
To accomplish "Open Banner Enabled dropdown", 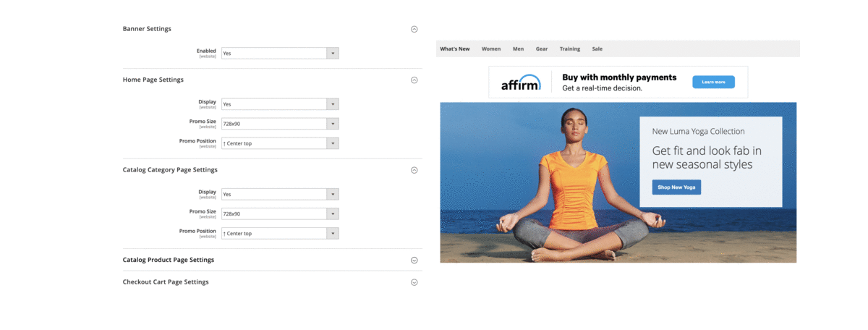I will (280, 53).
